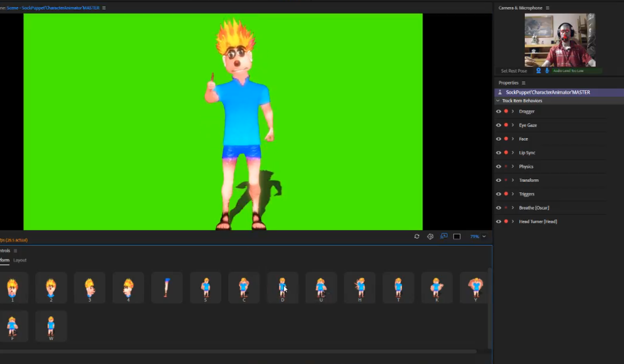
Task: Click the refresh scene icon below the viewport
Action: pos(417,236)
